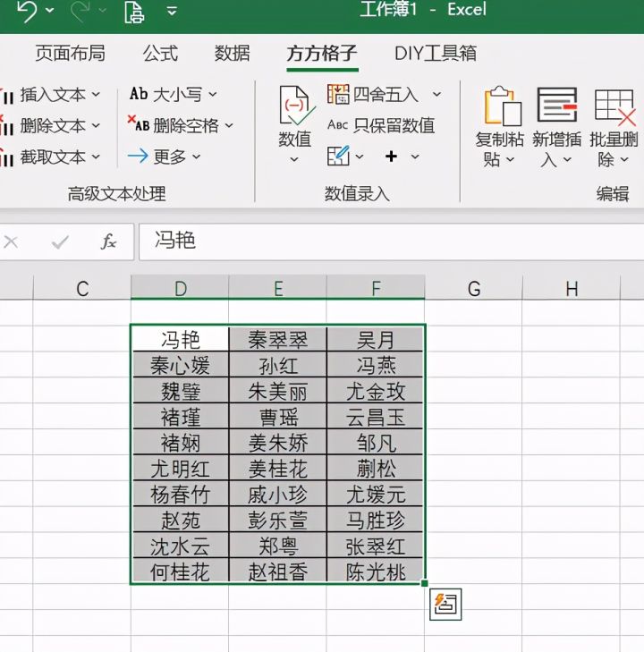Expand the 插入文本 dropdown arrow
The height and width of the screenshot is (652, 644).
(x=96, y=95)
